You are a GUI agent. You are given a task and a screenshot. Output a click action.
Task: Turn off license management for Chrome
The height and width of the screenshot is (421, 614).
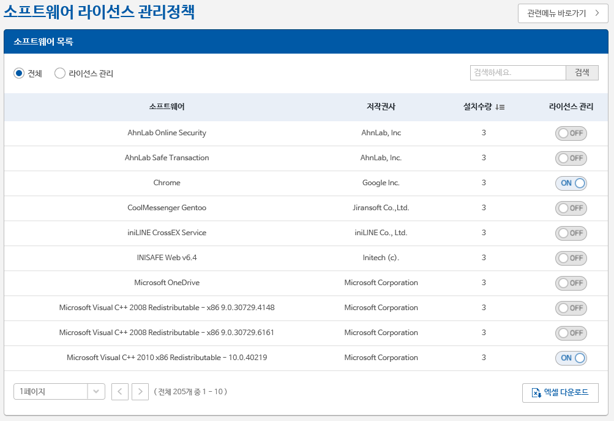click(x=571, y=183)
